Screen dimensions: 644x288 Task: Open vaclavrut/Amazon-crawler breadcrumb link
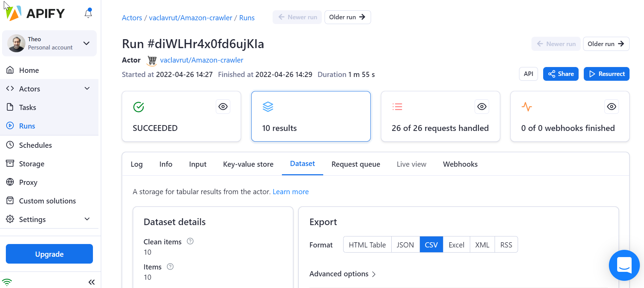click(x=191, y=18)
